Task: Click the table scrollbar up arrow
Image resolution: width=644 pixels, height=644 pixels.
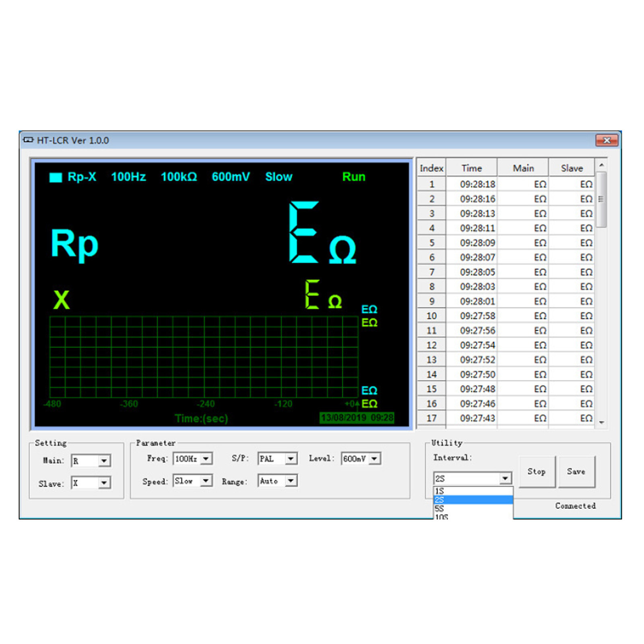Action: [x=601, y=165]
